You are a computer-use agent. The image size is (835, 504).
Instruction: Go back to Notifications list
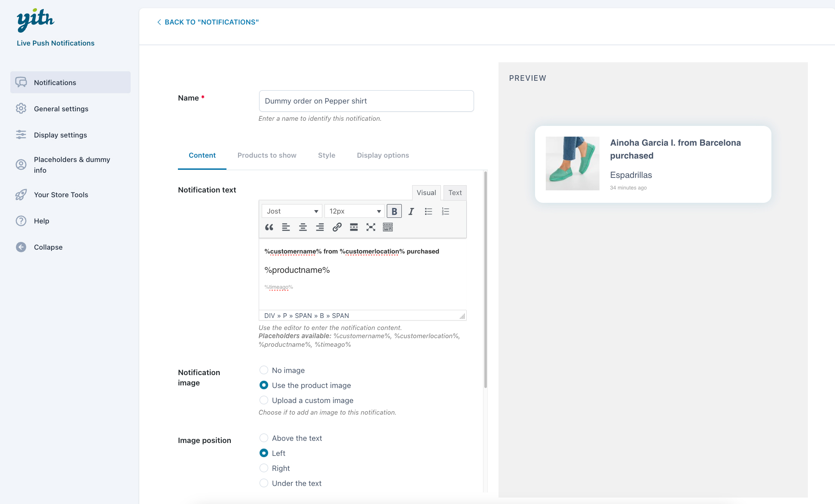[x=208, y=22]
